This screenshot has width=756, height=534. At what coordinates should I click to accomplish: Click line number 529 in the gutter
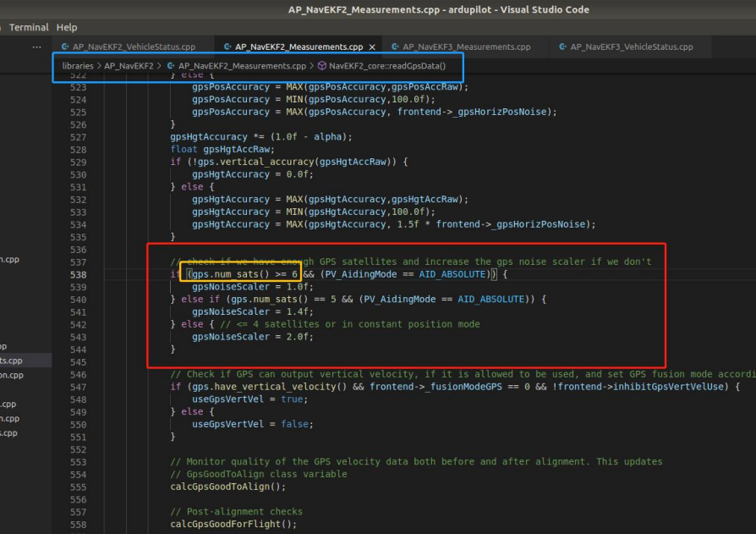(78, 162)
